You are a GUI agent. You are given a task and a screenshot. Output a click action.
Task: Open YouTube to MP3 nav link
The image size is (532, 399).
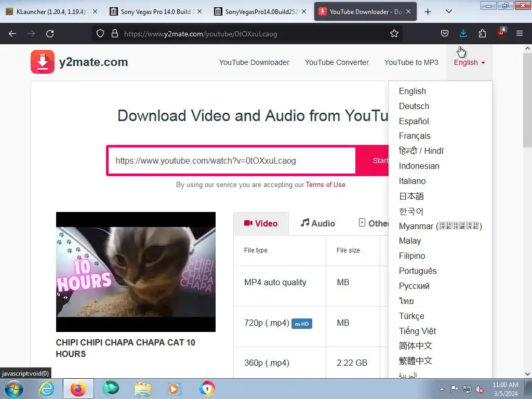(x=411, y=62)
